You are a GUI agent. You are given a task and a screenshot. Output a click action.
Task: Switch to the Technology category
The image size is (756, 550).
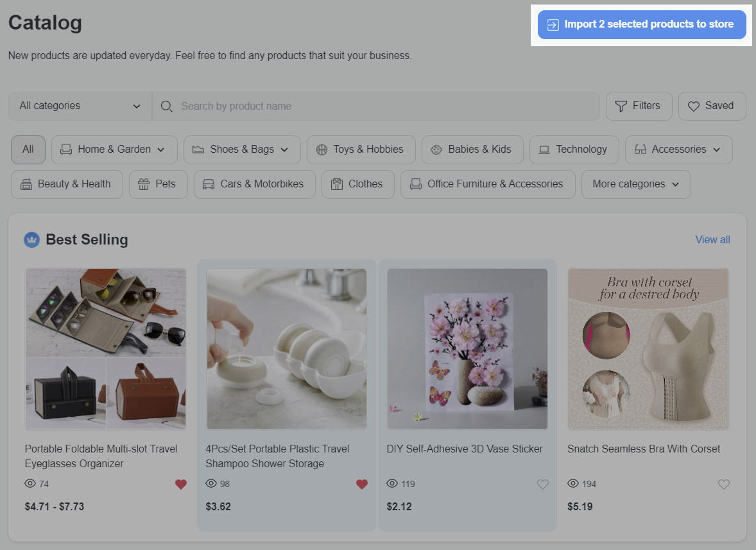(x=573, y=150)
